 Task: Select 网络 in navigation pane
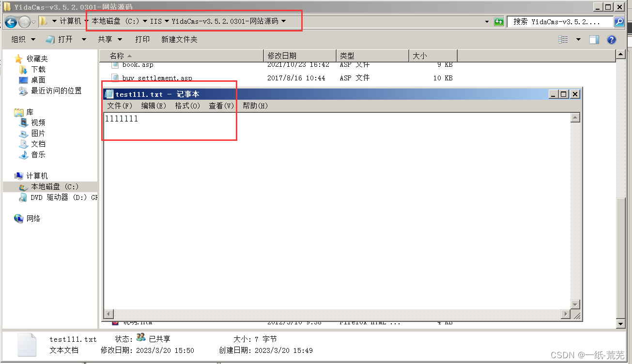[33, 218]
